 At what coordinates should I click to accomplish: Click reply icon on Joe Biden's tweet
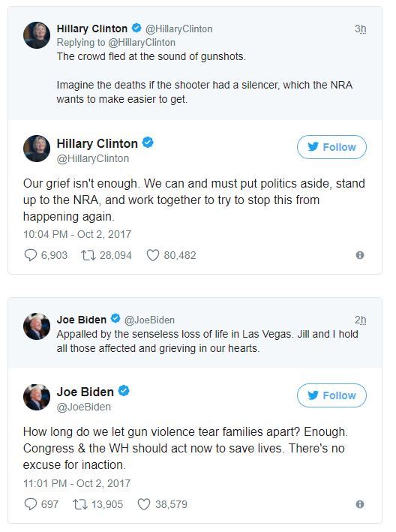[x=30, y=504]
